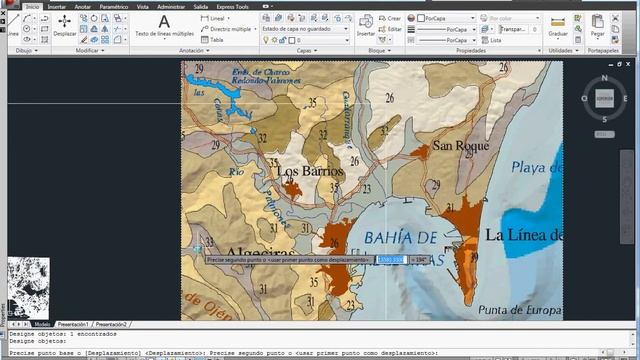Click the erase icon in Modificar panel
Image resolution: width=640 pixels, height=360 pixels.
click(84, 40)
